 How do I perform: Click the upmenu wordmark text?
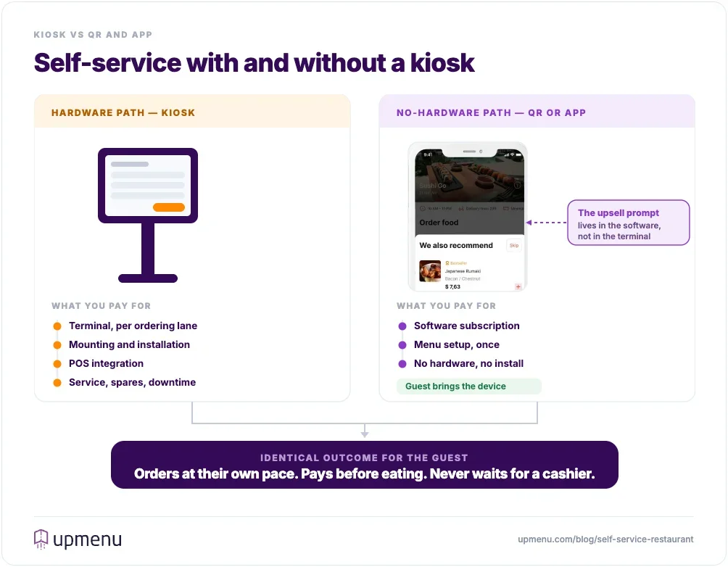[87, 539]
